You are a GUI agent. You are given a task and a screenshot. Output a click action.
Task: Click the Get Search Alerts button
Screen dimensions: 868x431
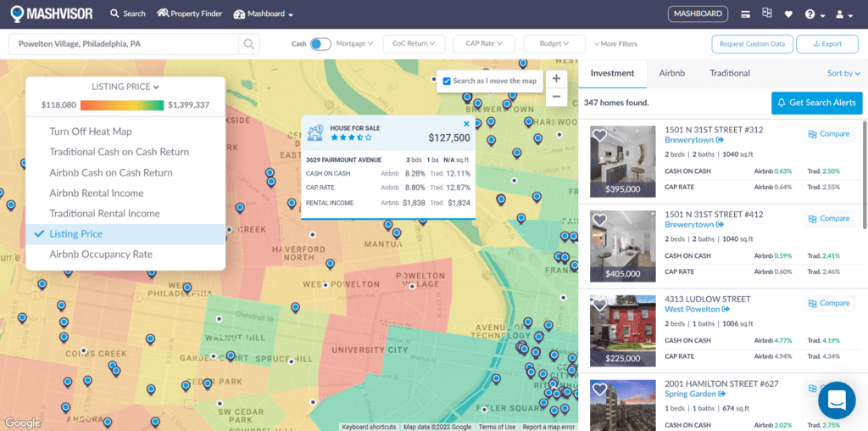[816, 103]
